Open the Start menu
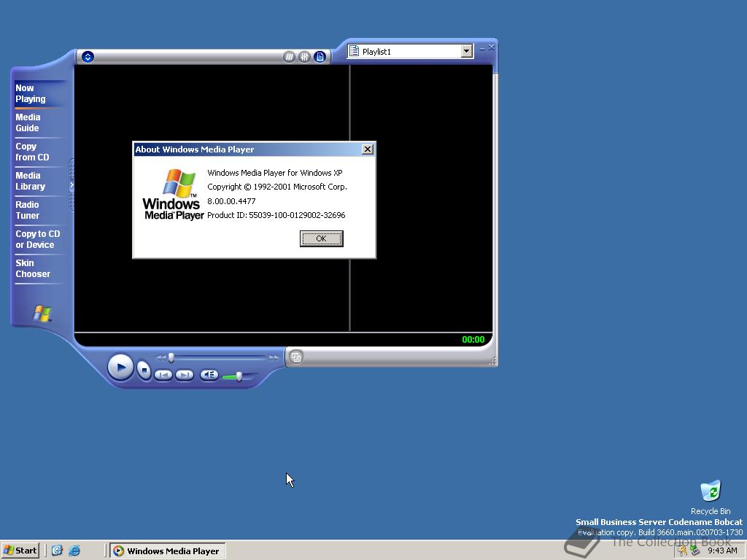This screenshot has height=560, width=747. coord(20,551)
